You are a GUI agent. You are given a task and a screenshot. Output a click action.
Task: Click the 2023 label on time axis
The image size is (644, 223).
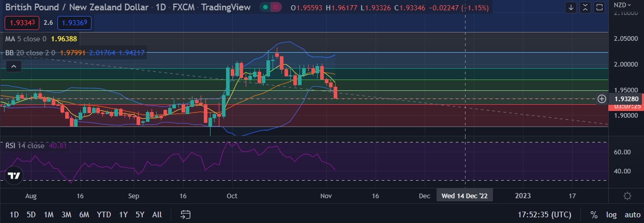tap(523, 196)
